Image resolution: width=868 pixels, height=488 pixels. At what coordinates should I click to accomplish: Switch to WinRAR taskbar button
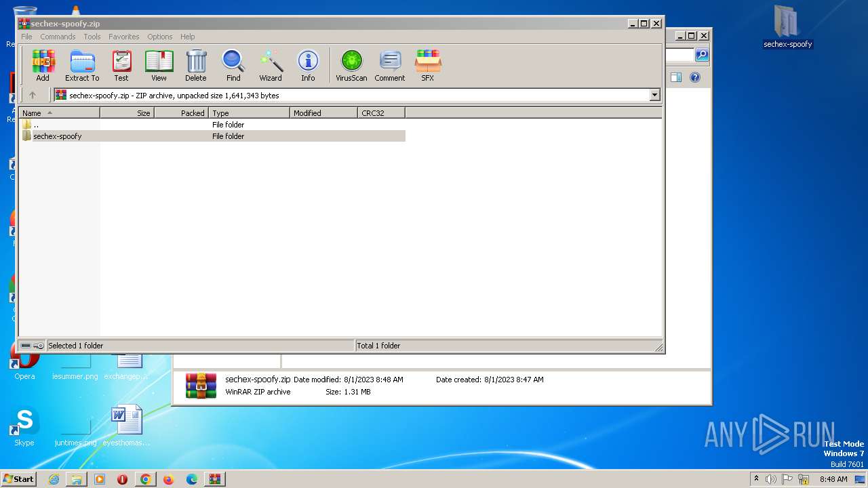click(215, 479)
